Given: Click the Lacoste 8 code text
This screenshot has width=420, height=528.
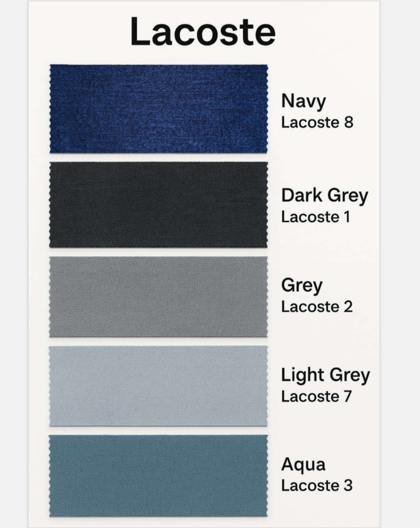Looking at the screenshot, I should tap(317, 123).
